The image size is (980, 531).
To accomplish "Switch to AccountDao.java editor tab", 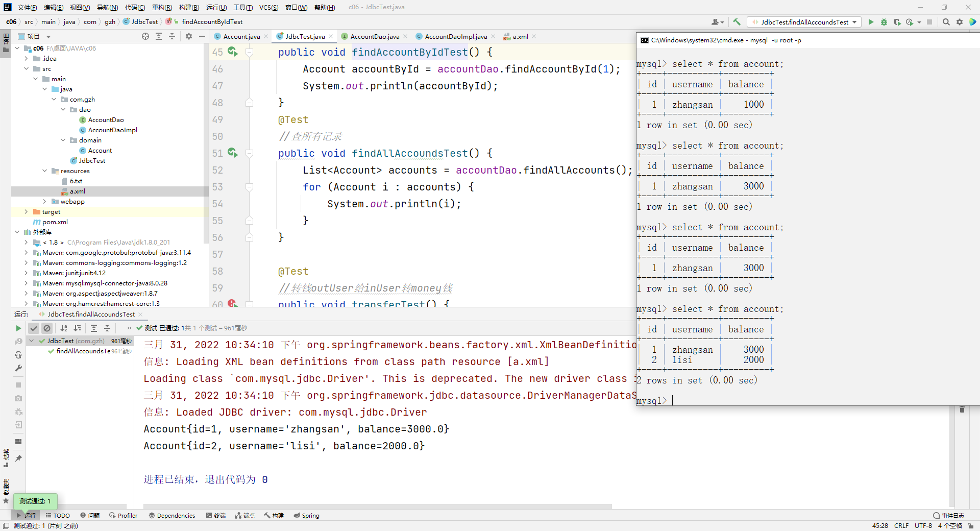I will [x=375, y=36].
